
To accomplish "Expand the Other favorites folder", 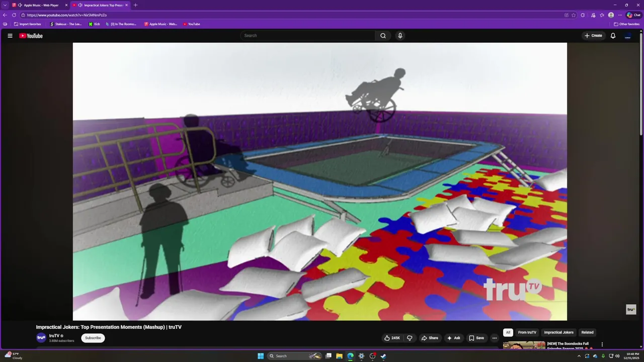I will tap(627, 24).
